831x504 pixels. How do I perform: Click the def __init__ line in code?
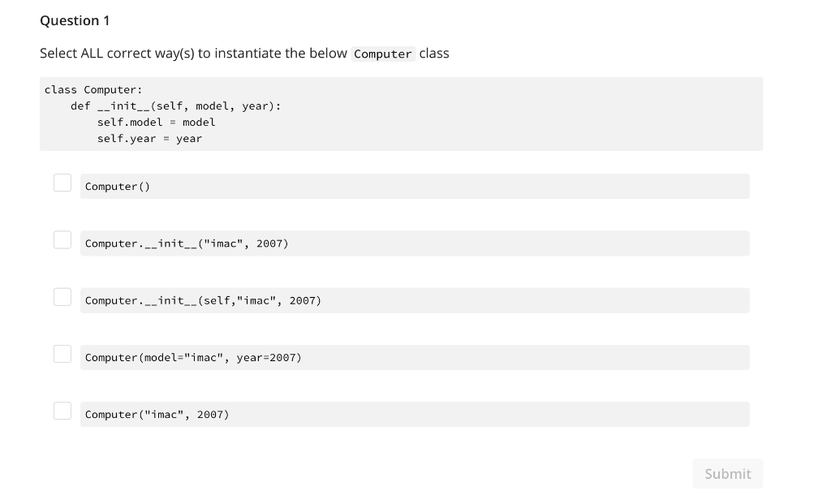point(175,106)
